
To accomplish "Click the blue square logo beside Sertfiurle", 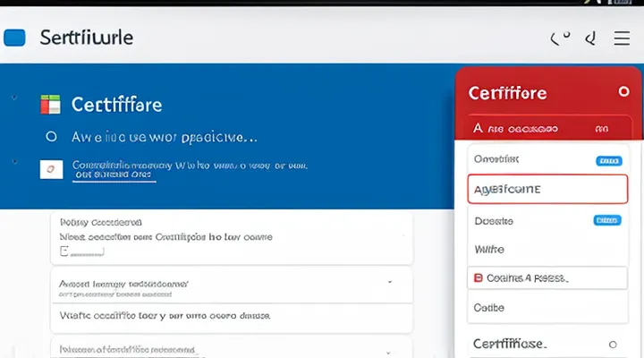I will tap(15, 38).
